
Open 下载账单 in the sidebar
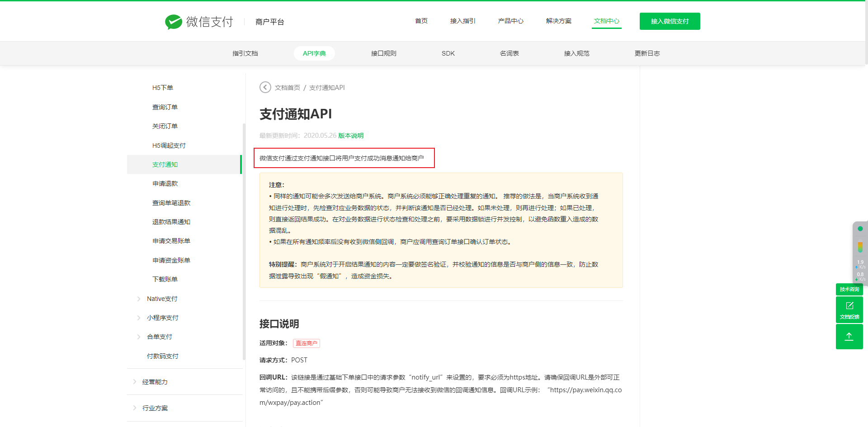[165, 279]
